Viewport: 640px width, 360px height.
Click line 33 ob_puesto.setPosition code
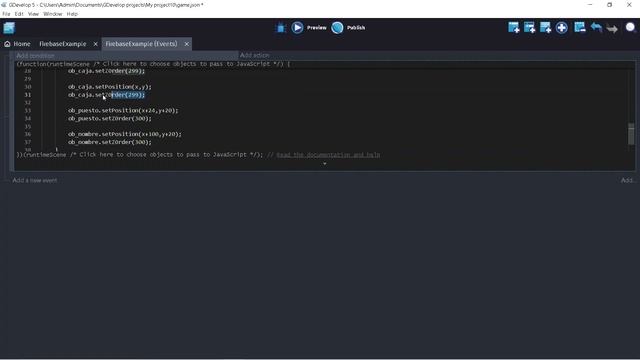tap(123, 110)
